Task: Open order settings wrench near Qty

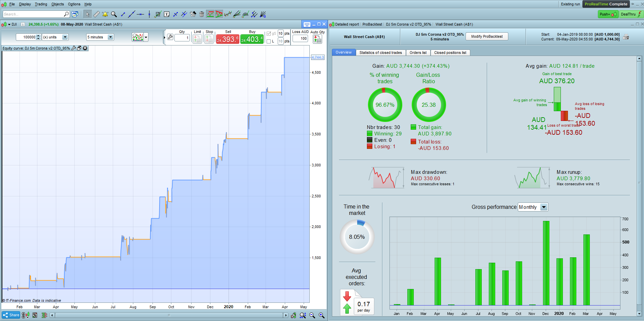Action: tap(170, 37)
